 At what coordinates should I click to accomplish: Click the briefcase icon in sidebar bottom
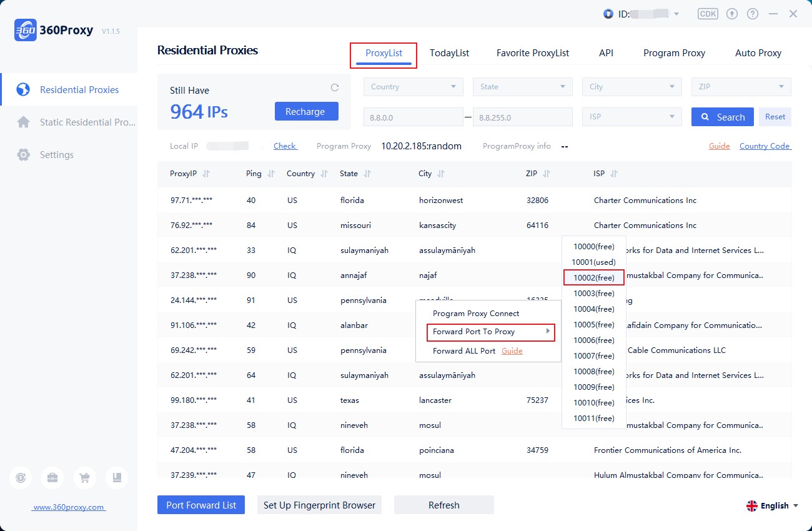(x=52, y=478)
